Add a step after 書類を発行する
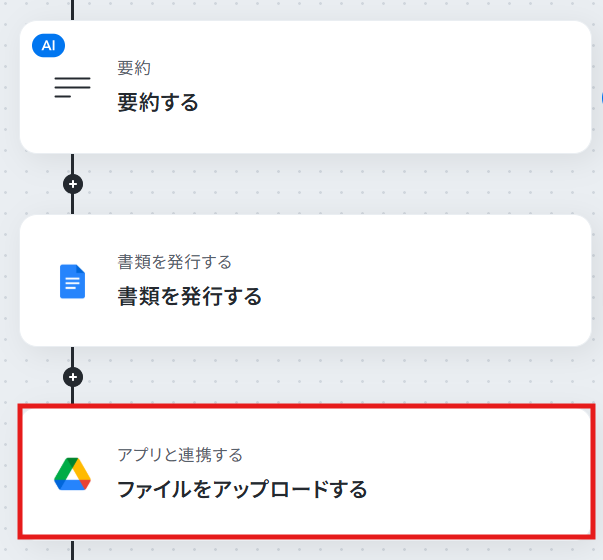Viewport: 603px width, 560px height. click(x=73, y=377)
